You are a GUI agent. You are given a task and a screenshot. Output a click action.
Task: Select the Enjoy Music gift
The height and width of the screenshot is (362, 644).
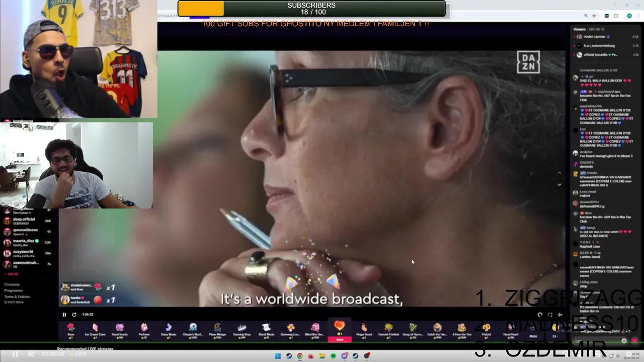(169, 330)
